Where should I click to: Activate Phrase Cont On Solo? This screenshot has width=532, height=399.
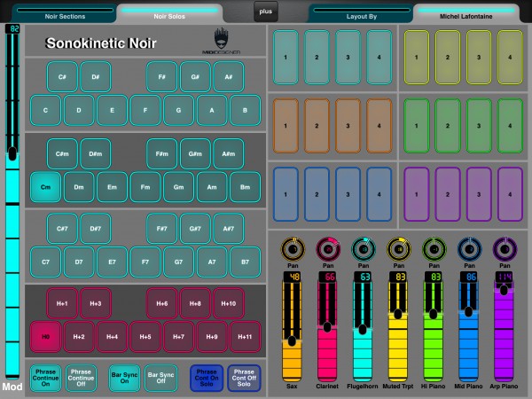click(x=207, y=378)
